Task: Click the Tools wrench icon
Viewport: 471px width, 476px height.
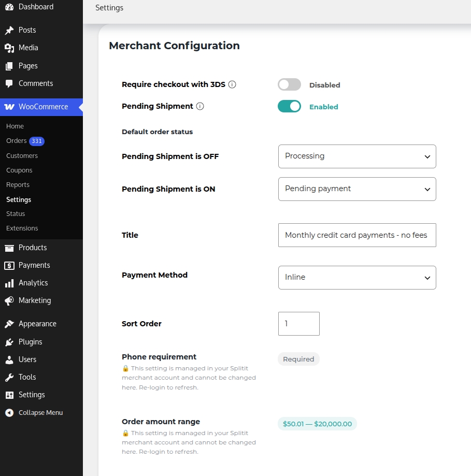Action: click(x=9, y=378)
